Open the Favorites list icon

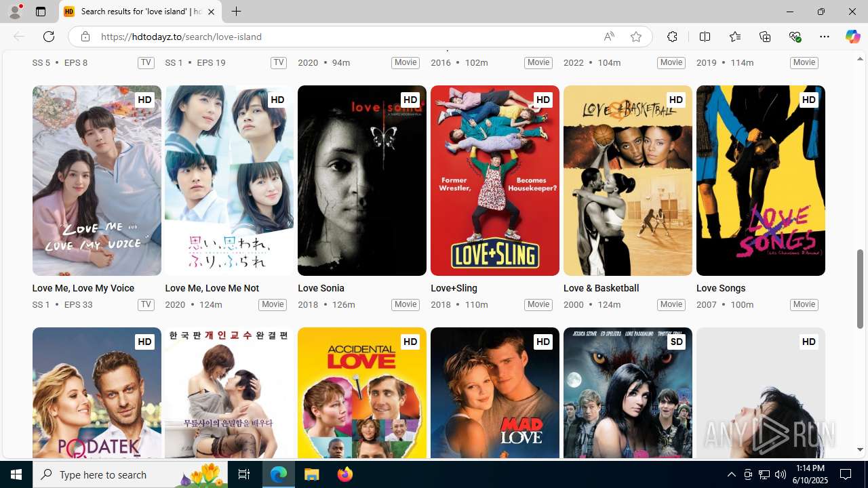pos(735,37)
